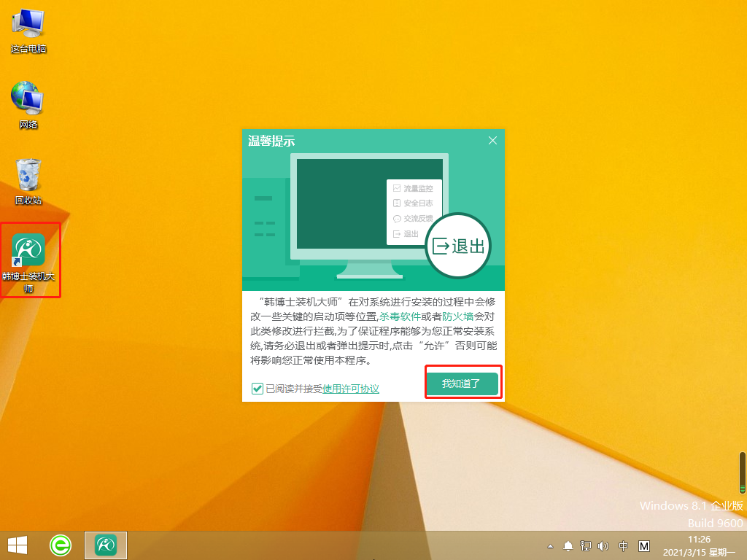Show the calendar from the taskbar clock

[700, 545]
